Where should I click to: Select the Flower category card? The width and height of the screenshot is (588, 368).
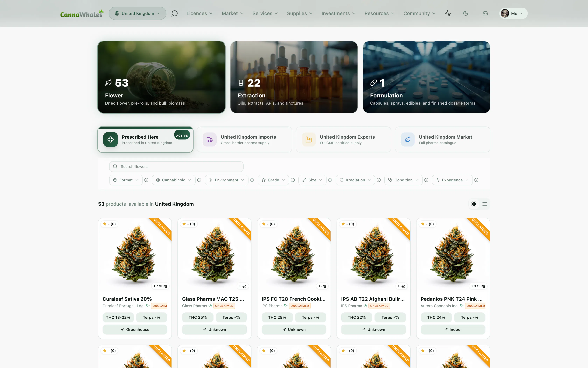(x=161, y=77)
